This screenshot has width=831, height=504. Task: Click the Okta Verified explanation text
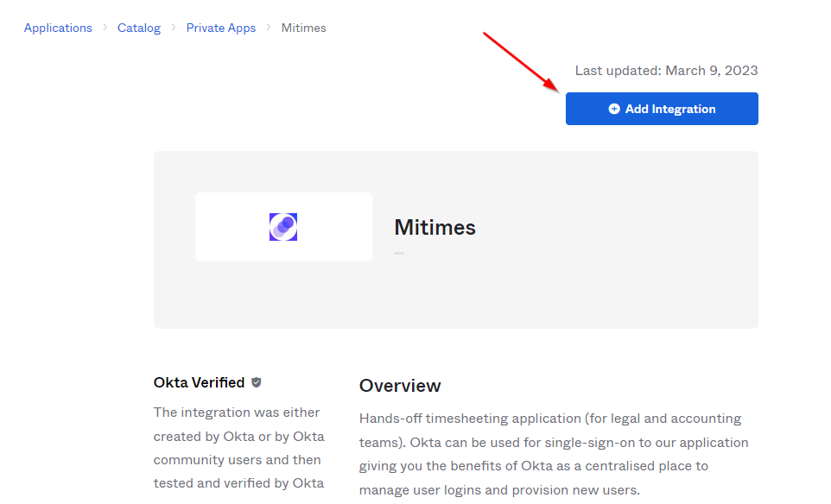238,448
